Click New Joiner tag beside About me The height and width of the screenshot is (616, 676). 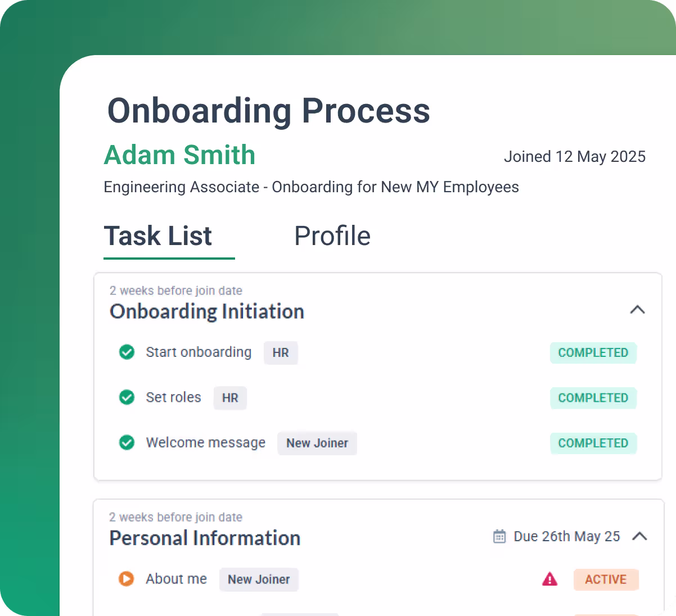coord(259,579)
